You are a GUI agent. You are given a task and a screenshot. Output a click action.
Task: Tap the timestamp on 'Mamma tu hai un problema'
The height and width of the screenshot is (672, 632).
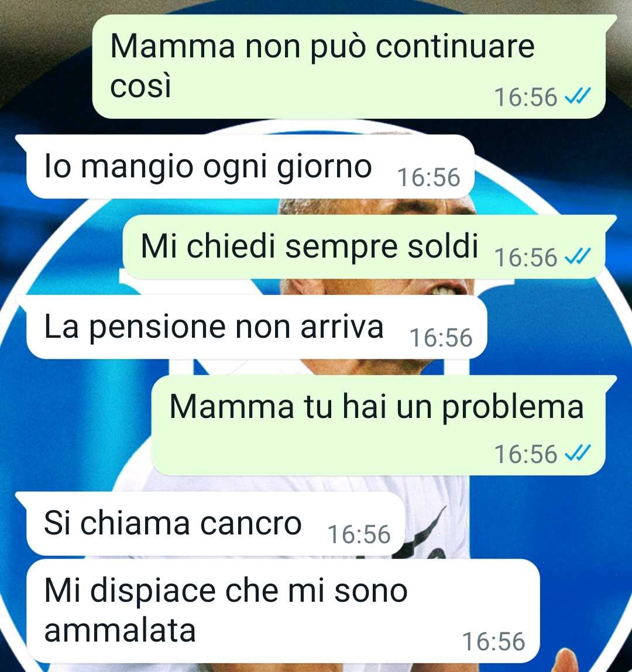click(x=525, y=454)
